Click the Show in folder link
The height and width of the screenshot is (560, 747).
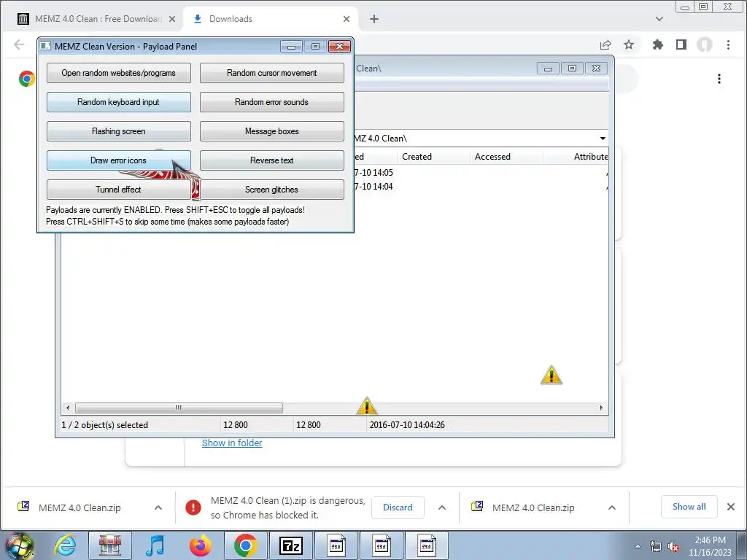click(232, 443)
